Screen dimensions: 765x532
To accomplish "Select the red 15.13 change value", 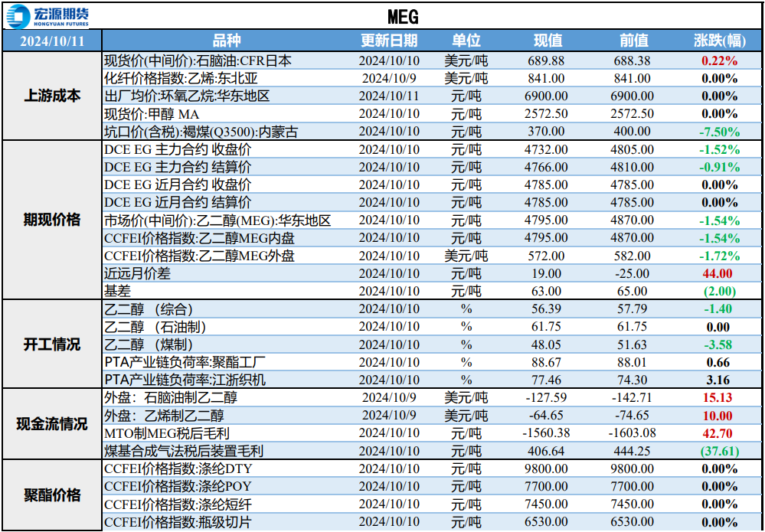I will [x=718, y=397].
